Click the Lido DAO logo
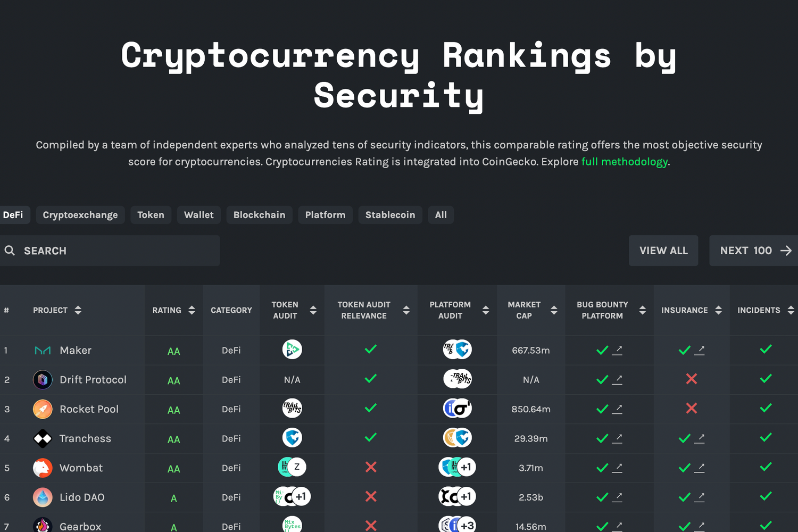798x532 pixels. tap(43, 497)
